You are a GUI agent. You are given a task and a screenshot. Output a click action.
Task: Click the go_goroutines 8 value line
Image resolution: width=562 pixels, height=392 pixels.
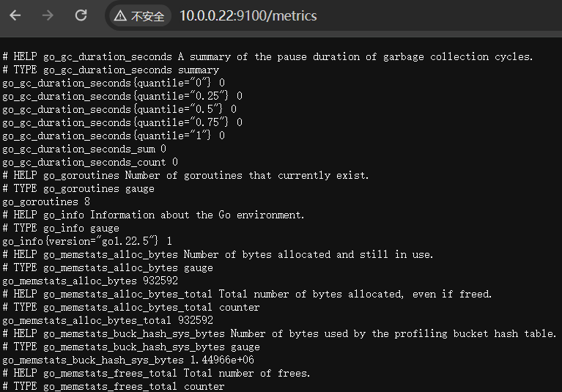point(45,201)
